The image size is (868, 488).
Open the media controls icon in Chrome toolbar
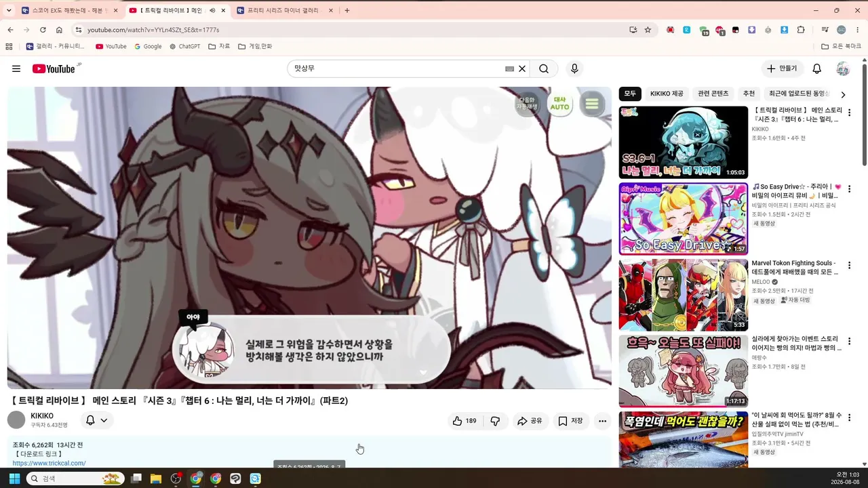point(825,30)
